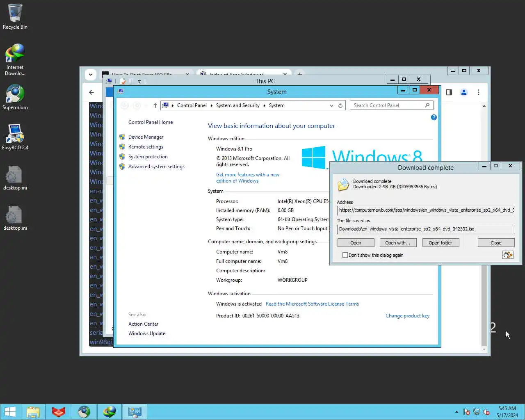Open the red fox app on taskbar

pos(59,412)
